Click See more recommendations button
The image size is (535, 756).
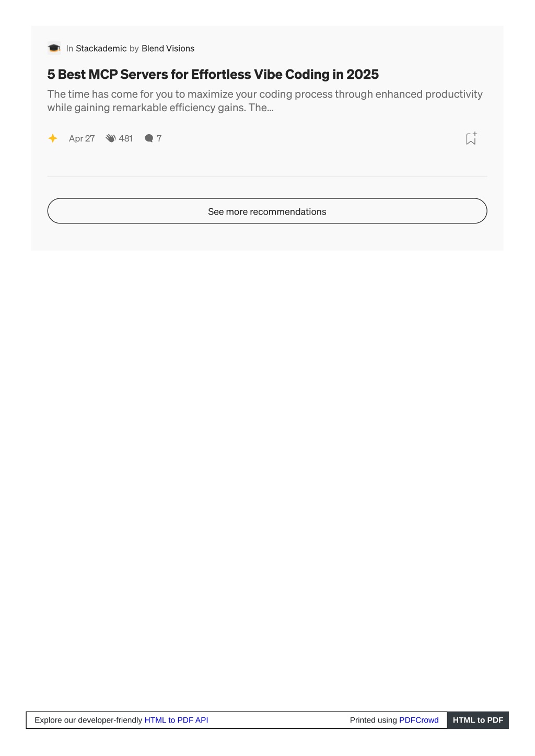(267, 211)
